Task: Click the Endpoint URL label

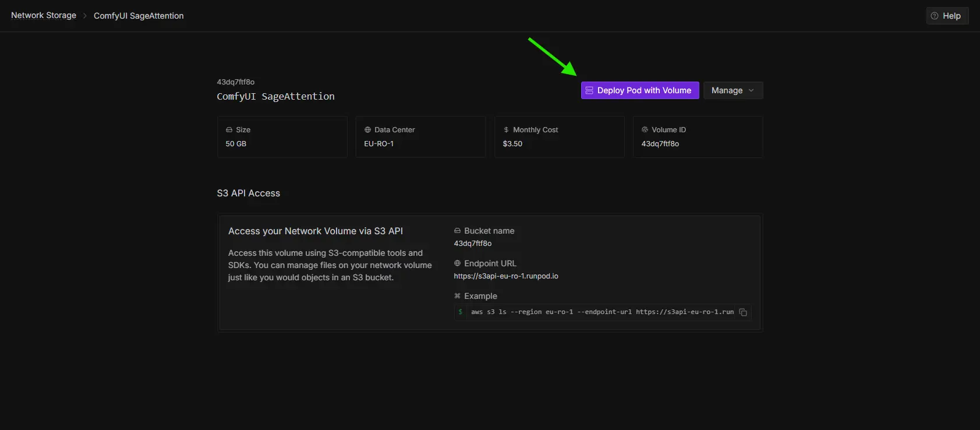Action: point(490,263)
